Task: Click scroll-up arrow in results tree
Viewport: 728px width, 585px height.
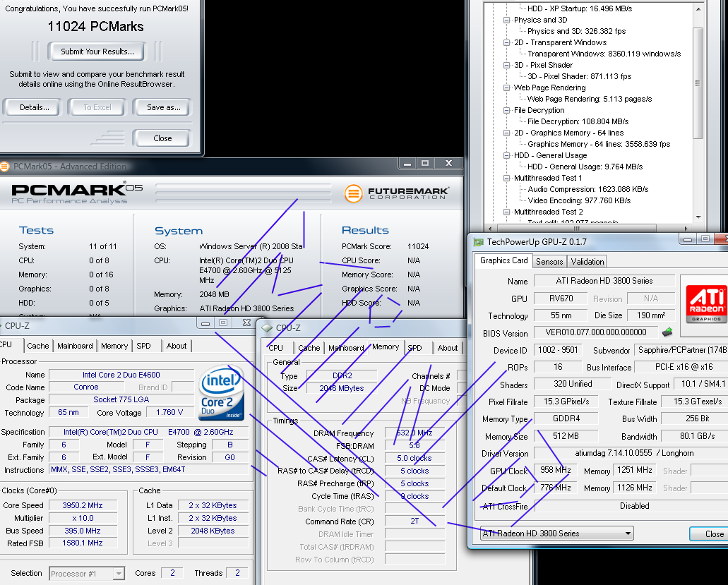Action: point(698,8)
